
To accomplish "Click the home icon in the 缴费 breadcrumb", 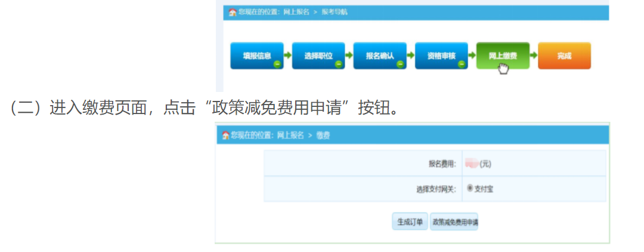I will click(225, 136).
